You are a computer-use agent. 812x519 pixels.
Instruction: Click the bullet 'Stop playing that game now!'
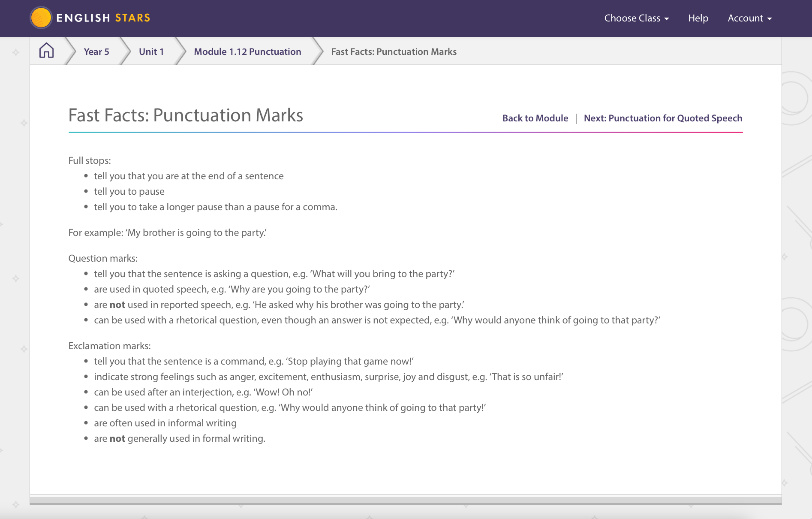click(254, 361)
